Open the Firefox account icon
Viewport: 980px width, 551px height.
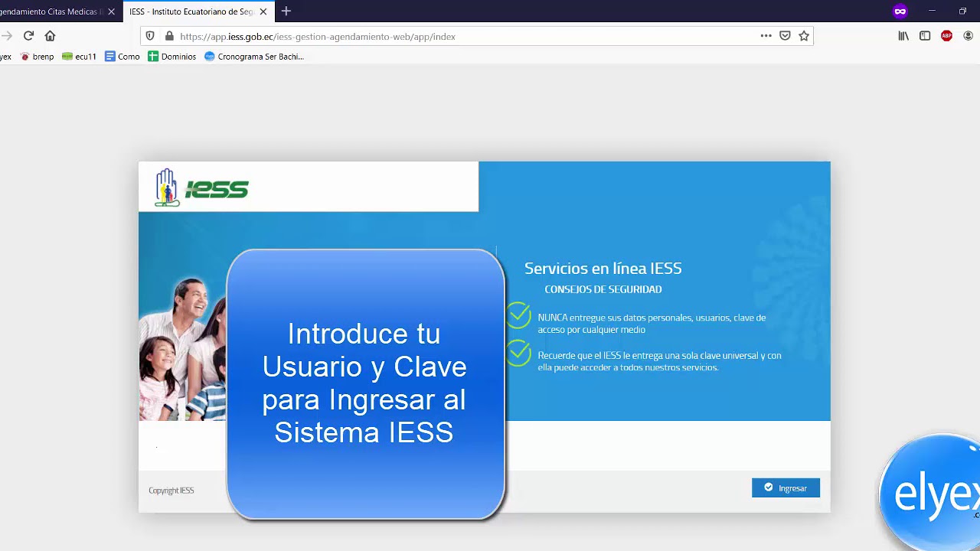pos(968,36)
